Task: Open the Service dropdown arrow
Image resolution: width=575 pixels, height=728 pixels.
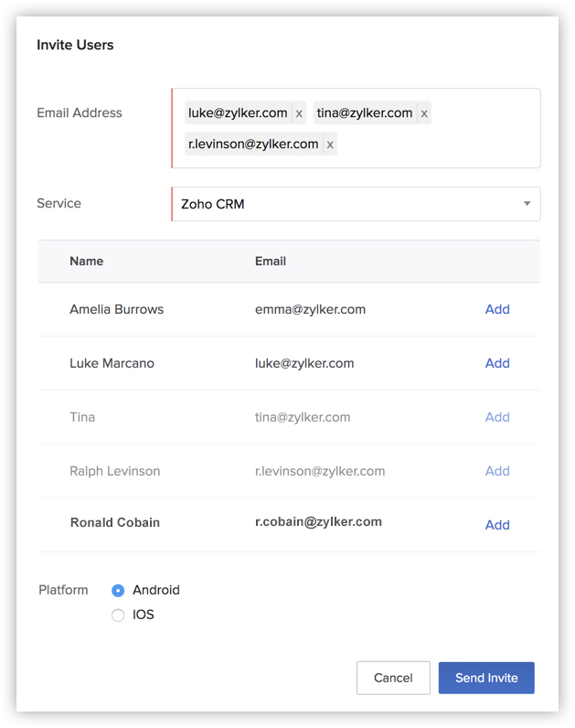Action: 527,204
